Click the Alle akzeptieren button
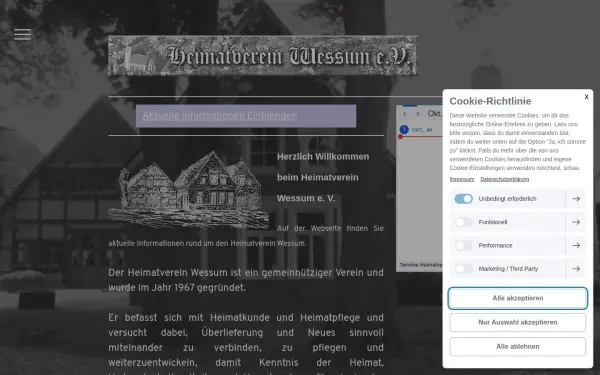Screen dimensions: 600x375 click(x=517, y=298)
